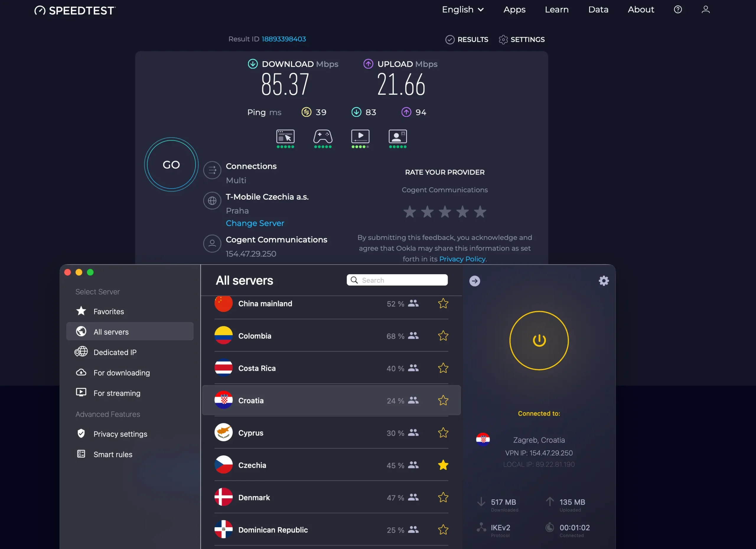This screenshot has width=756, height=549.
Task: Open VPN settings gear icon
Action: pos(603,281)
